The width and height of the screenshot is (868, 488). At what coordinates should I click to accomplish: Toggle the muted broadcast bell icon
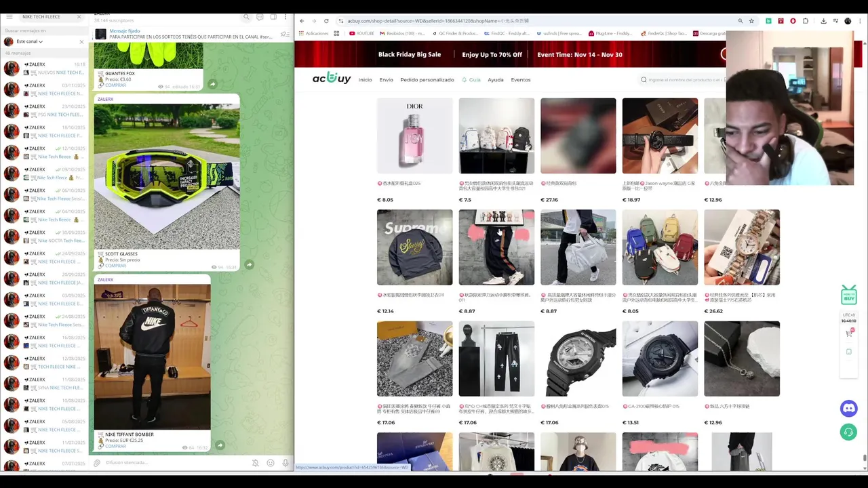256,463
